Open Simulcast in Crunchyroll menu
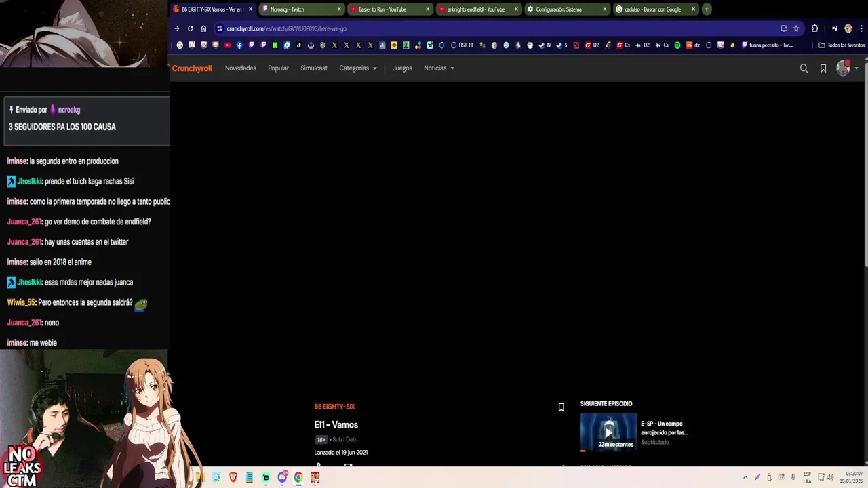The image size is (868, 488). coord(314,68)
